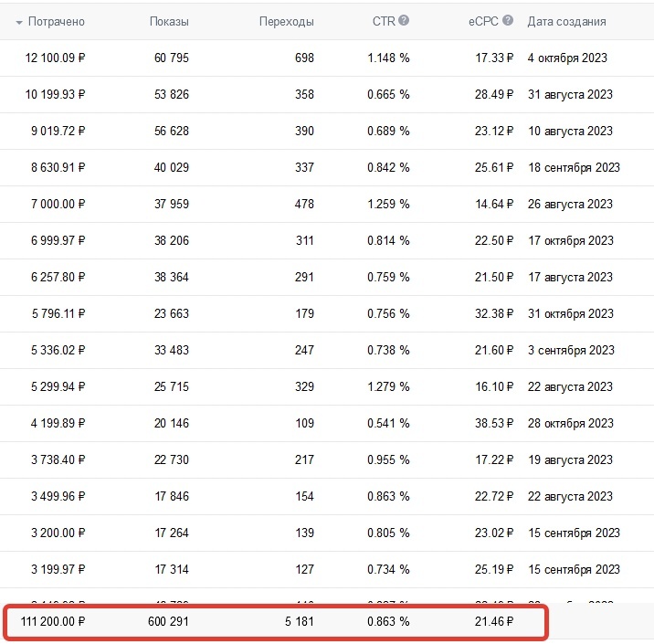Viewport: 654px width, 644px height.
Task: Select clicks value 291
Action: [x=304, y=278]
